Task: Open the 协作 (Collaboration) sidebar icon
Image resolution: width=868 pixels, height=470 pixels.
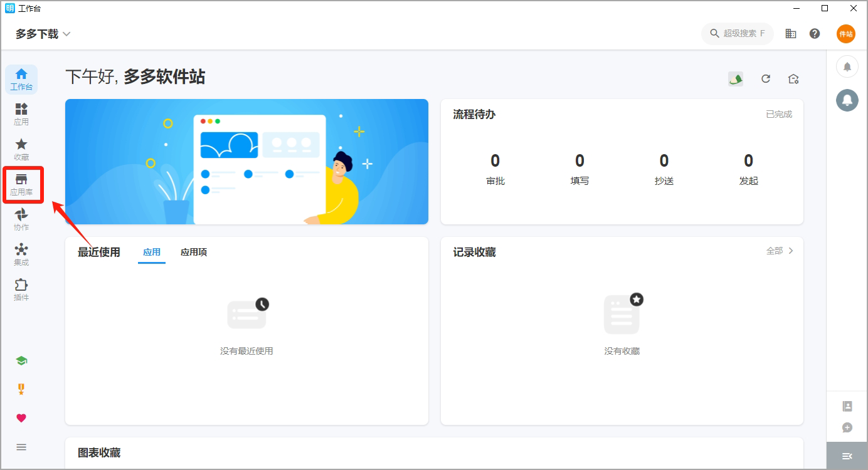Action: pyautogui.click(x=21, y=219)
